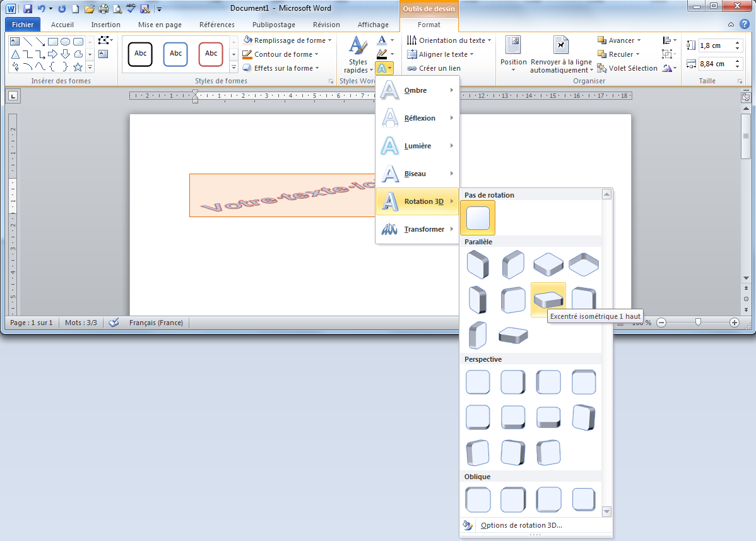Click the zoom slider handle in the status bar
Screen dimensions: 756x541
coord(698,322)
